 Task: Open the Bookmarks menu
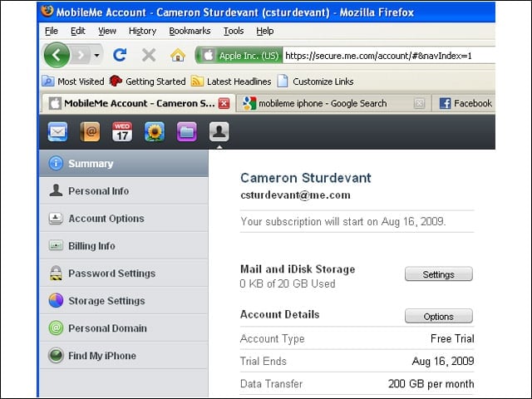[x=190, y=31]
